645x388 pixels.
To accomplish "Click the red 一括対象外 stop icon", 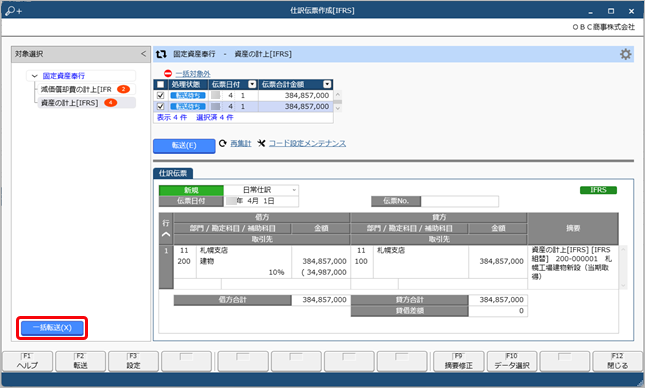I will coord(168,73).
